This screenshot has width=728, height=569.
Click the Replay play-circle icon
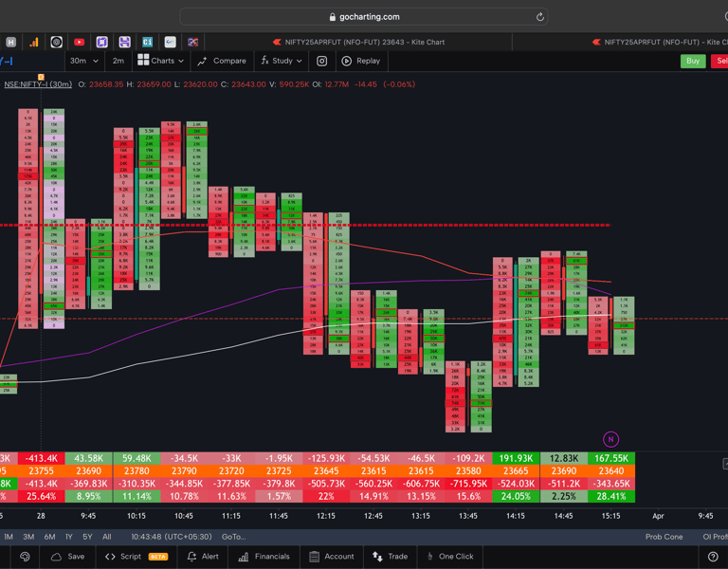click(x=346, y=61)
